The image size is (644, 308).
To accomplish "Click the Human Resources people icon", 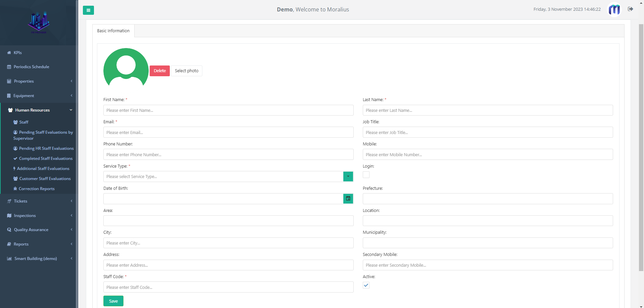I will click(x=10, y=110).
